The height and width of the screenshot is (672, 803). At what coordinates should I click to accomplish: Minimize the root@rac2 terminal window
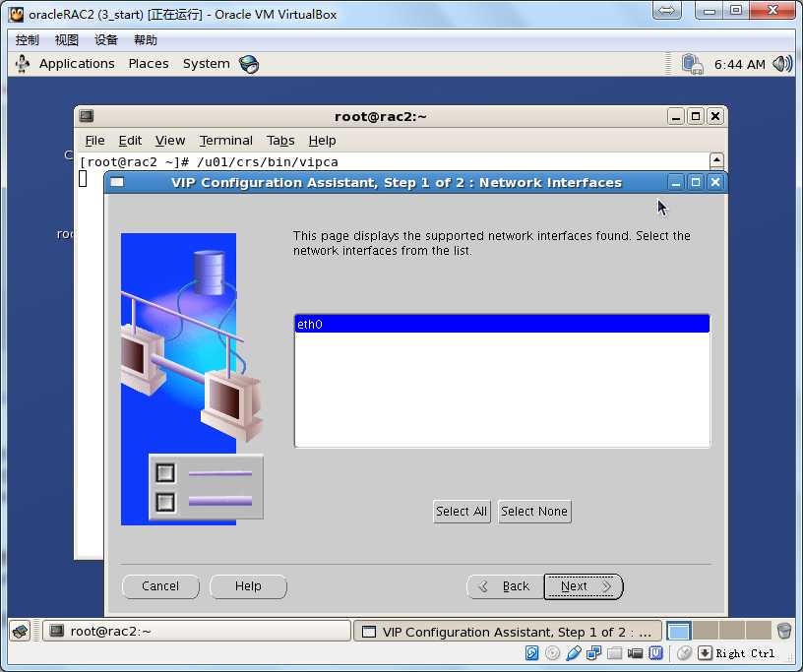coord(676,116)
